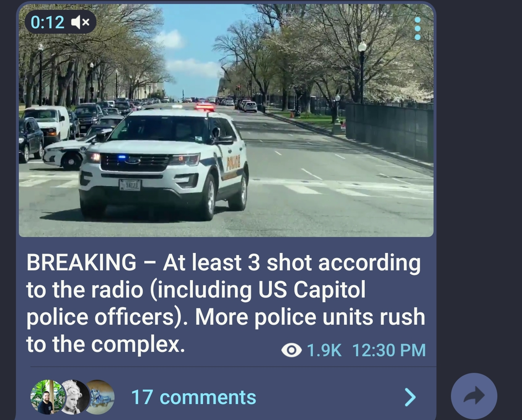Tap the 'More police units rush' text
The width and height of the screenshot is (522, 420).
pyautogui.click(x=310, y=317)
